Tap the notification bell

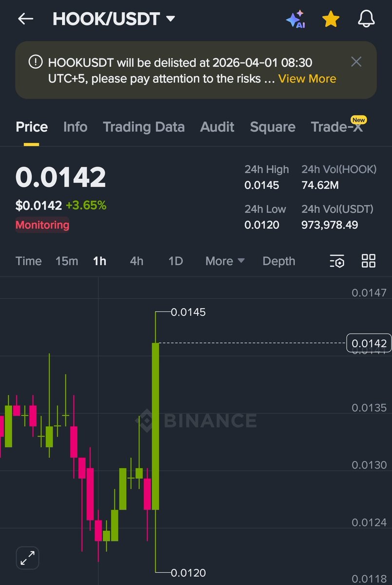click(366, 19)
